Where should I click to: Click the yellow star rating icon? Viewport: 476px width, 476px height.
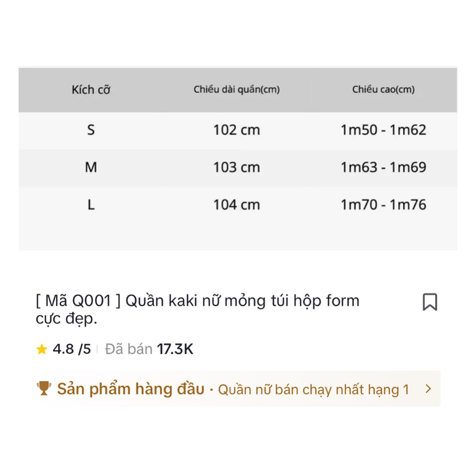tap(42, 349)
